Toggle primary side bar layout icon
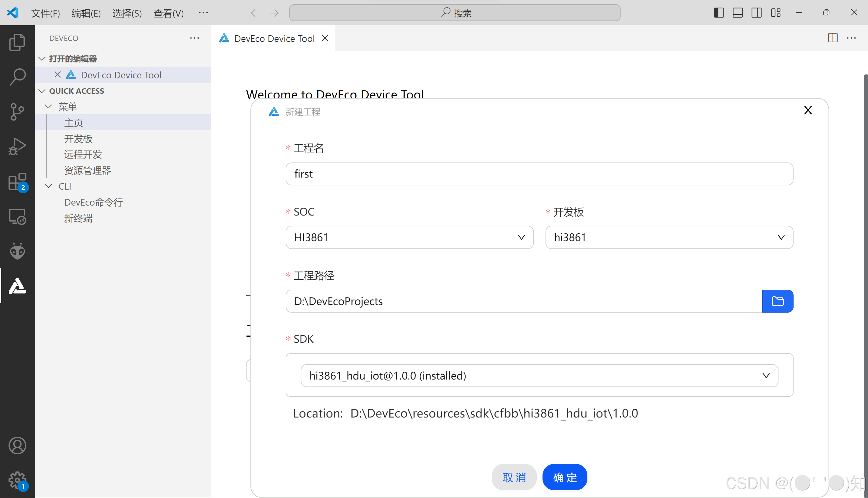This screenshot has height=498, width=868. point(719,13)
